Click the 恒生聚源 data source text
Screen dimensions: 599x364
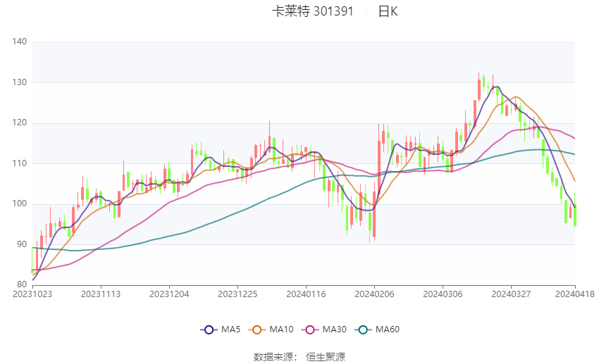click(326, 357)
